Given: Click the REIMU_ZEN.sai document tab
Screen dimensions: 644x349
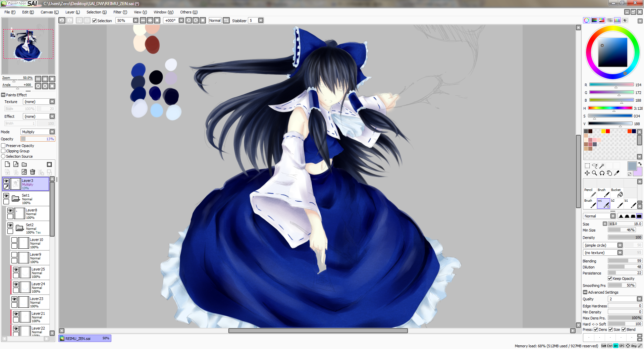Looking at the screenshot, I should (x=85, y=338).
